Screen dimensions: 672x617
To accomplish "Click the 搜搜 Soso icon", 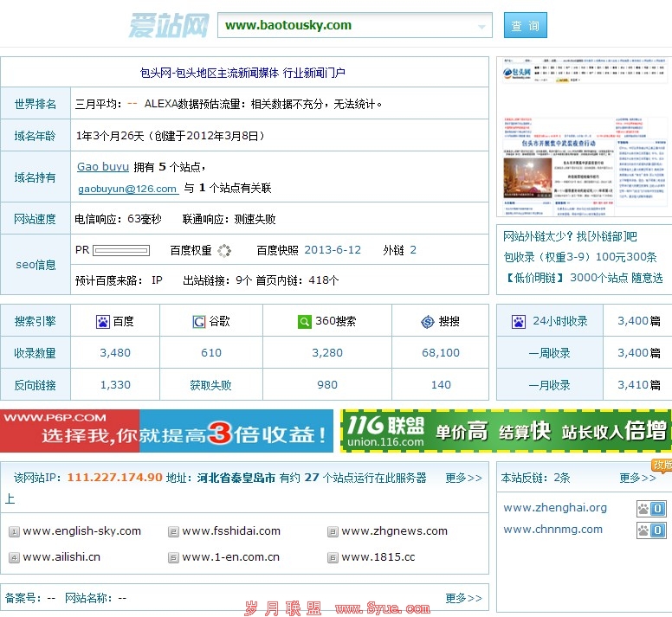I will coord(427,322).
